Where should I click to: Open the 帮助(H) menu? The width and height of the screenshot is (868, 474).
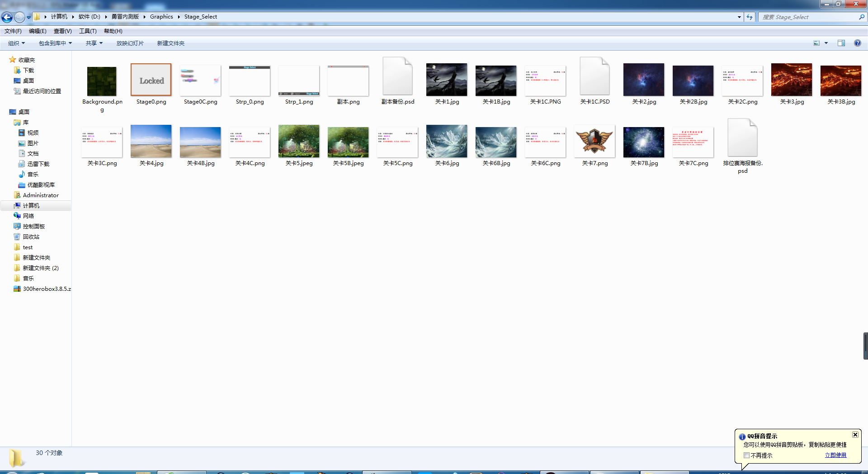pos(113,31)
